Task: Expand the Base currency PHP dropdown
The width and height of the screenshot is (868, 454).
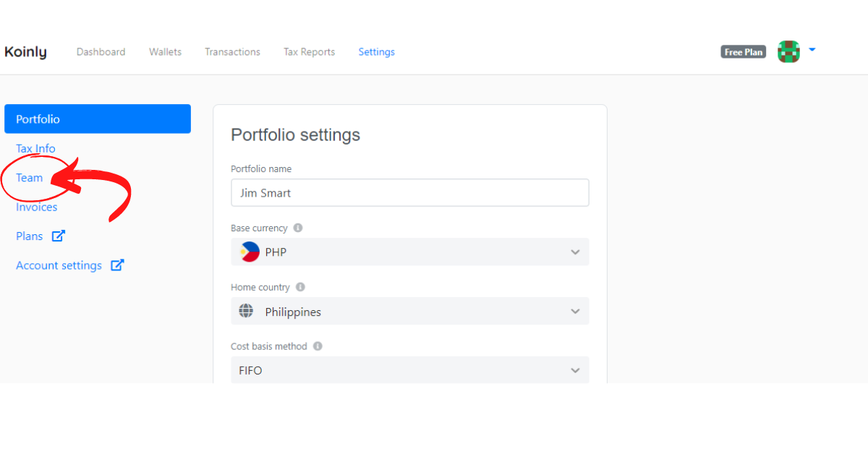Action: [575, 252]
